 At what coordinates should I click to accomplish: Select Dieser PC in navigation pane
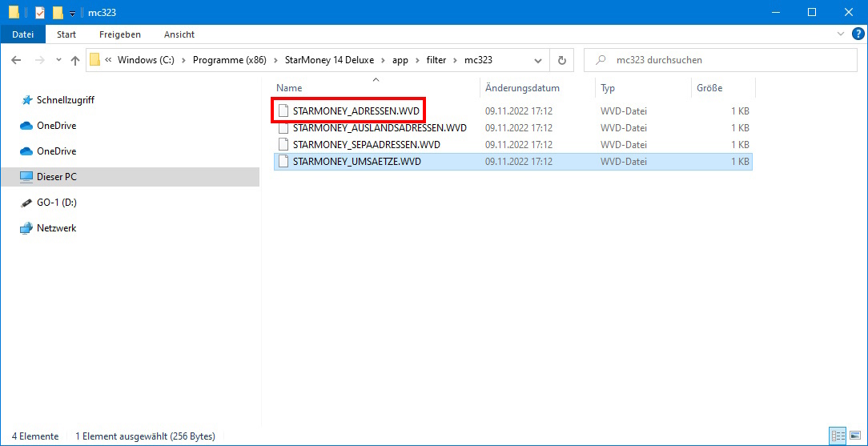coord(130,176)
